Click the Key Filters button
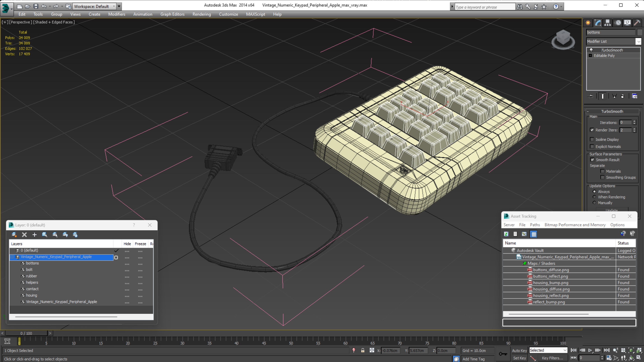644x362 pixels. tap(552, 358)
